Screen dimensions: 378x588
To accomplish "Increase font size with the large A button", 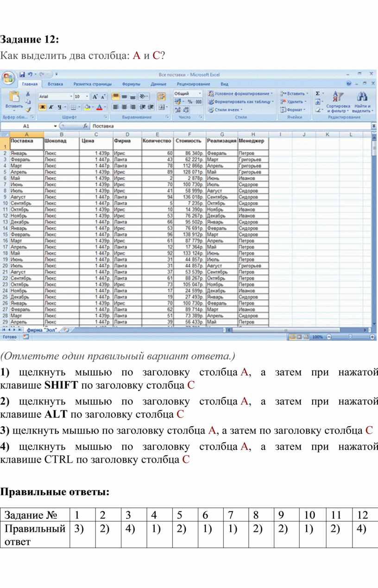I will [x=95, y=96].
